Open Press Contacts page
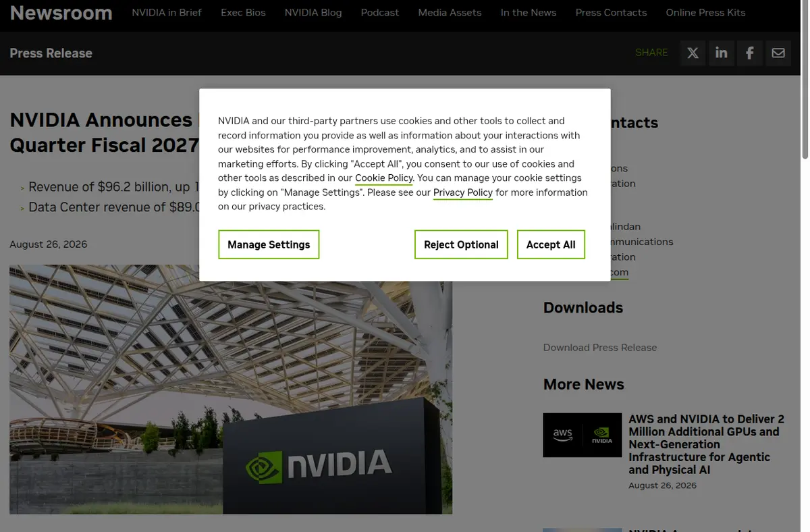810x532 pixels. [x=611, y=12]
